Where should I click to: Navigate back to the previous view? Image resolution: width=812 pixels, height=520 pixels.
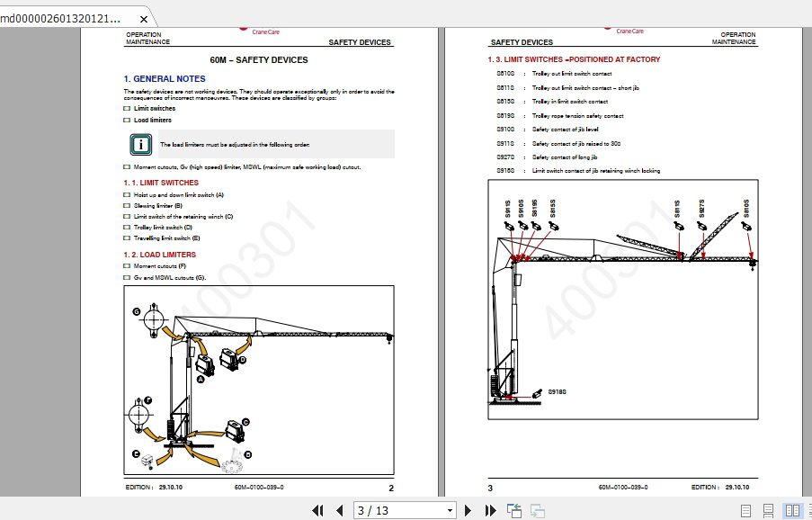pyautogui.click(x=513, y=510)
